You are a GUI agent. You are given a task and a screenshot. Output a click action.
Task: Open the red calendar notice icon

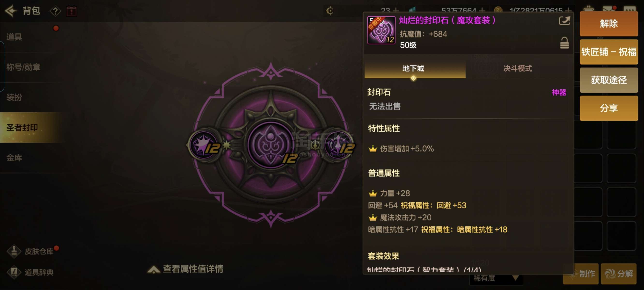point(72,11)
